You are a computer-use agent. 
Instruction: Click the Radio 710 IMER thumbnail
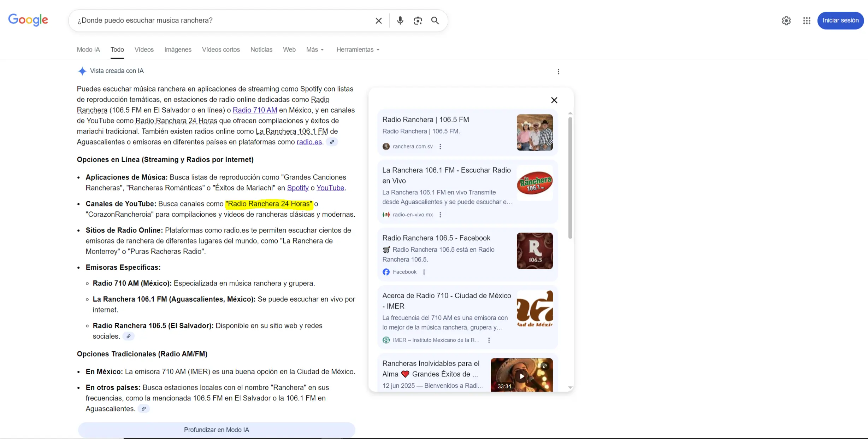click(535, 309)
